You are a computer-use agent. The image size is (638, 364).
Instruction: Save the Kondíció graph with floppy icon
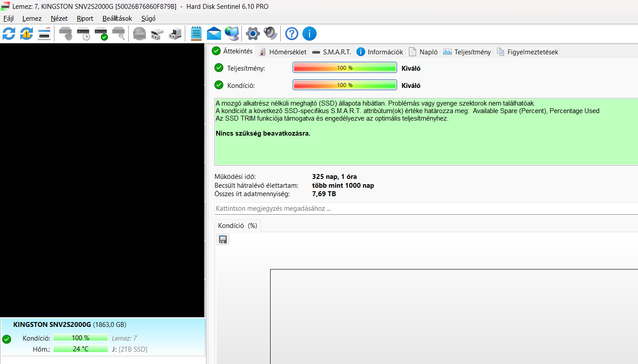click(223, 239)
